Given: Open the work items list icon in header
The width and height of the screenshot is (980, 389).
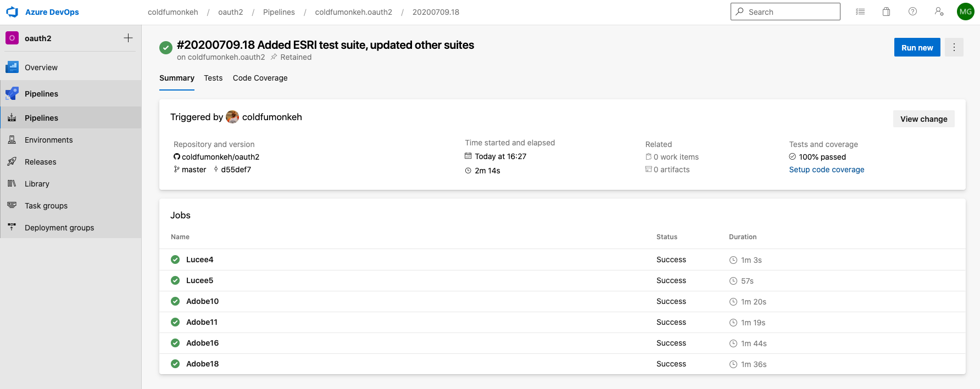Looking at the screenshot, I should (x=860, y=12).
